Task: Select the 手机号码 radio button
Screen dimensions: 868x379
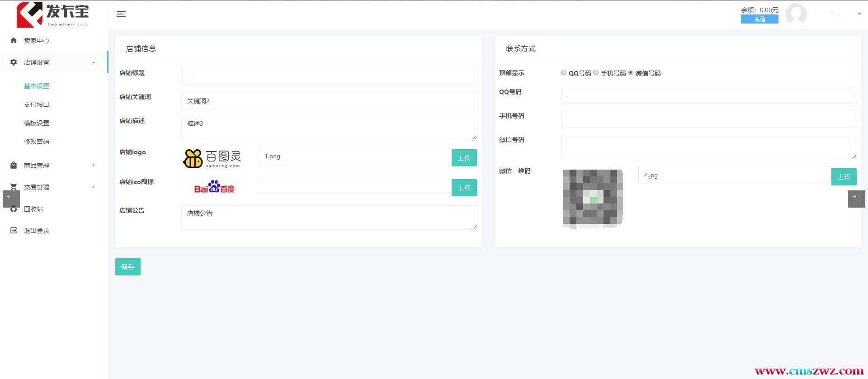Action: point(596,73)
